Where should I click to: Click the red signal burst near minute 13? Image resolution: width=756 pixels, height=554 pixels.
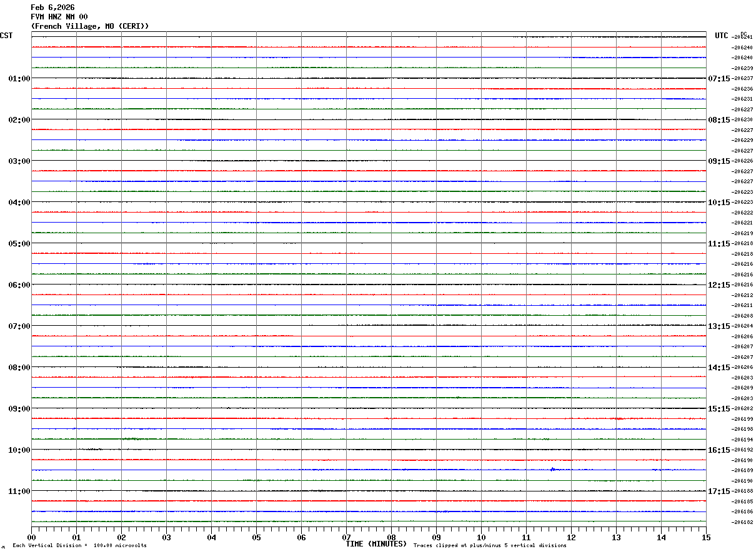click(617, 418)
